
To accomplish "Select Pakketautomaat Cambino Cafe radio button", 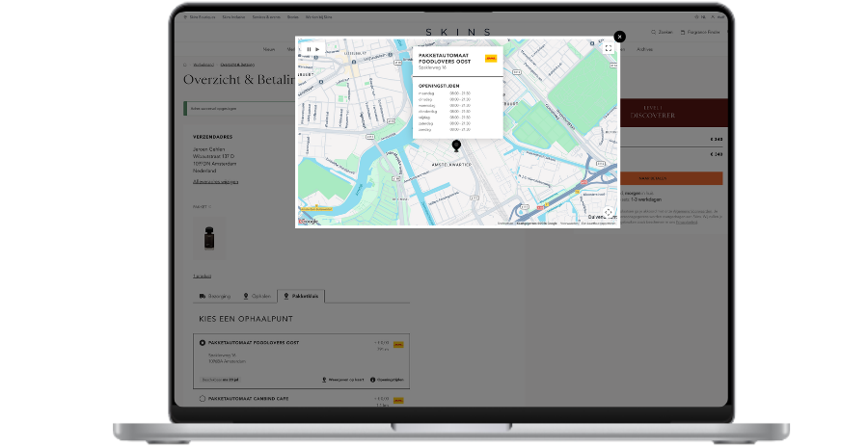I will point(203,399).
